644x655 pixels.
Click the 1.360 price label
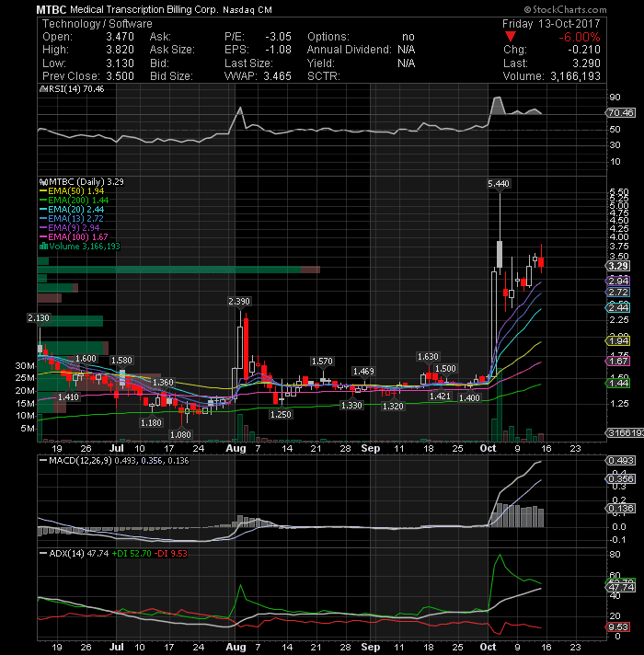tap(163, 382)
